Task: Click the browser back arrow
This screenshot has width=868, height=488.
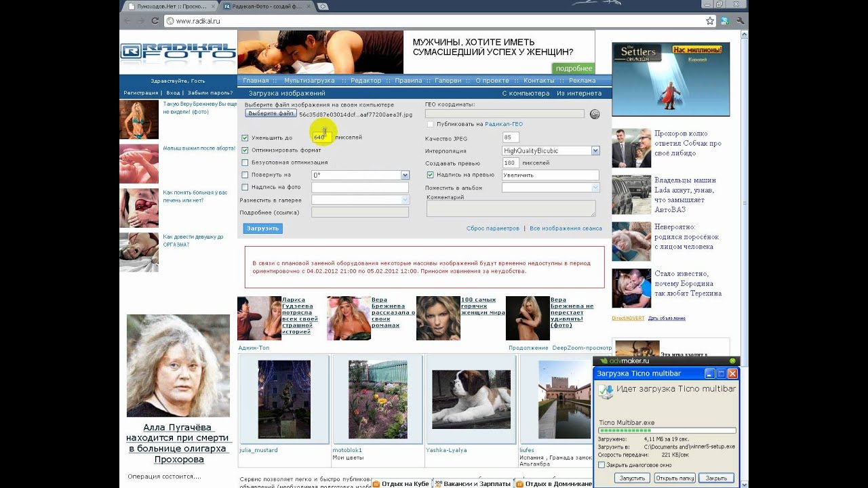Action: [x=128, y=21]
